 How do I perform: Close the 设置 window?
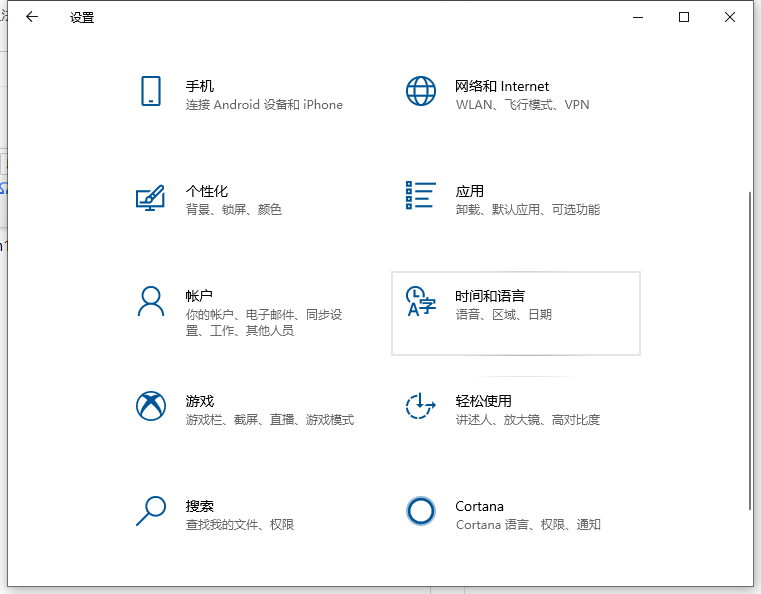[730, 17]
